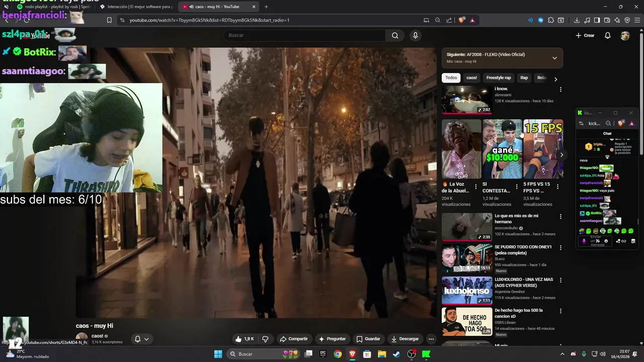
Task: Open the browser downloads icon
Action: coord(577,20)
